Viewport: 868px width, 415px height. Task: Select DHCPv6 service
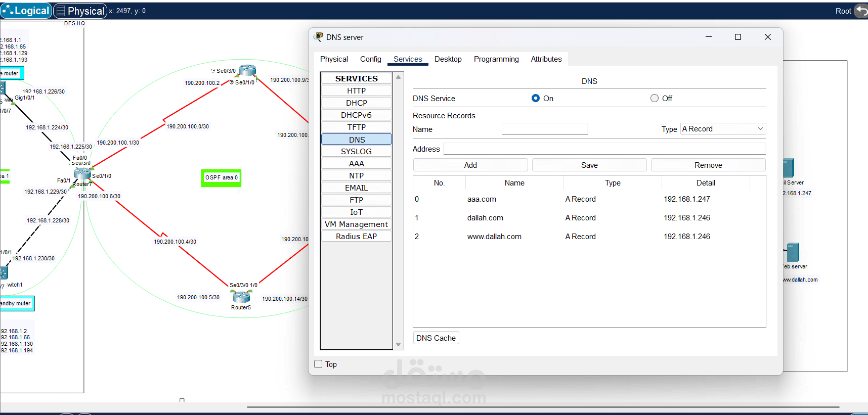coord(357,115)
